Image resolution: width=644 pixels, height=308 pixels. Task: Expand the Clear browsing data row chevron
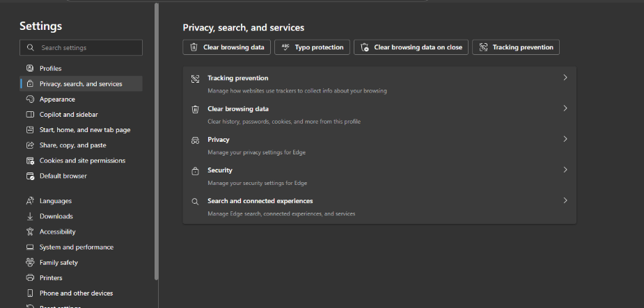click(x=565, y=108)
